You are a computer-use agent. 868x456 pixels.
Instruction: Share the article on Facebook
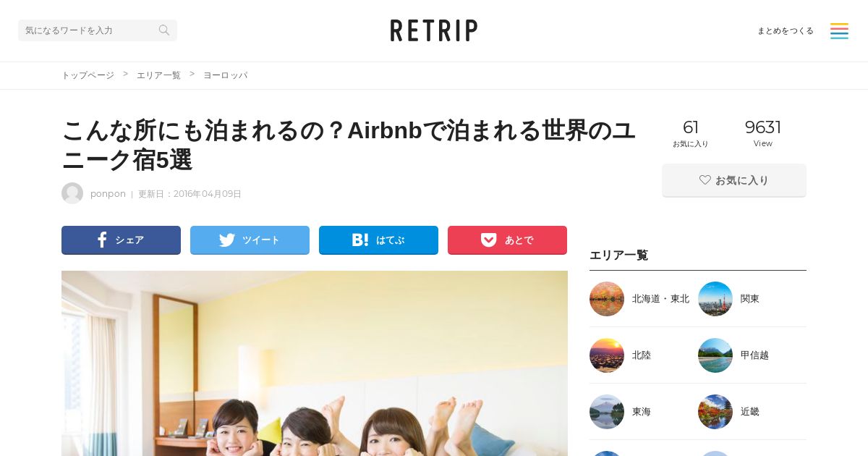coord(121,240)
